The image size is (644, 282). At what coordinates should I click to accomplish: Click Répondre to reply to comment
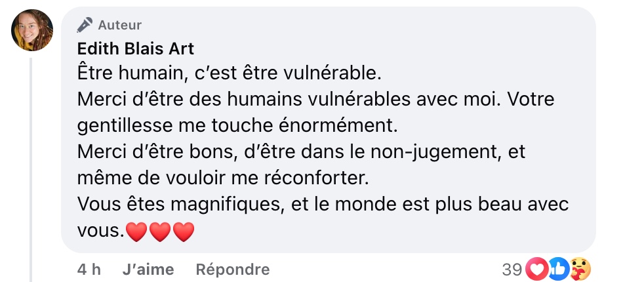(x=233, y=269)
